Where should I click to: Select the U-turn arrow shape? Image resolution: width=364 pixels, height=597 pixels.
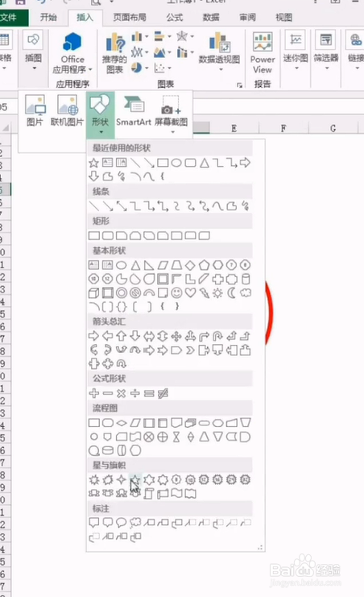click(x=217, y=336)
